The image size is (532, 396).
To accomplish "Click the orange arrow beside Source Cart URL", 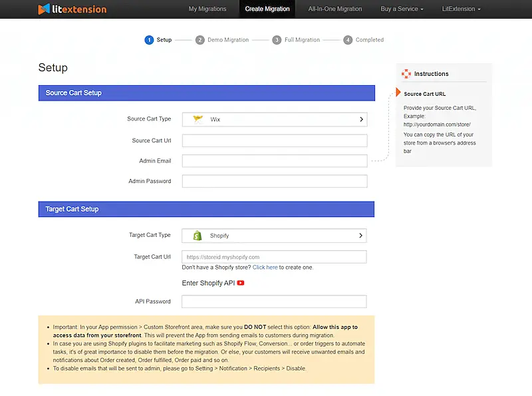I will pos(400,94).
